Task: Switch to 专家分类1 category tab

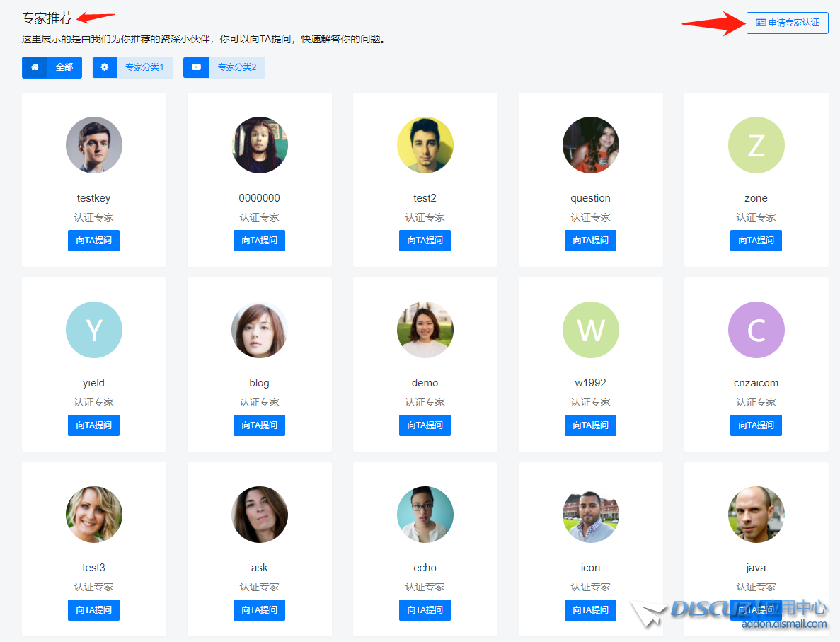Action: pos(144,67)
